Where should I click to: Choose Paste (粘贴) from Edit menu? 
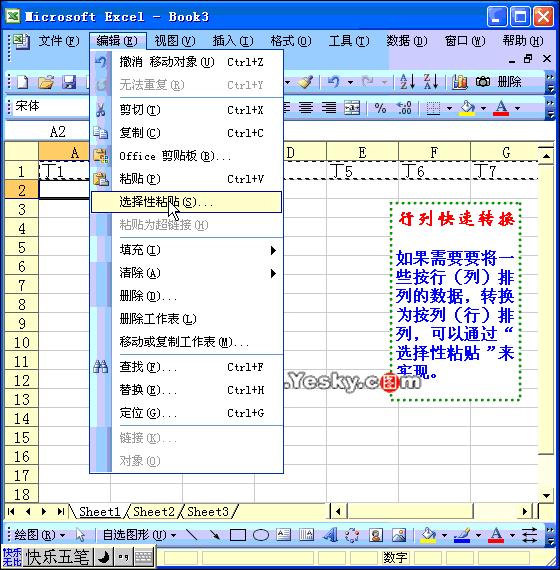click(187, 179)
